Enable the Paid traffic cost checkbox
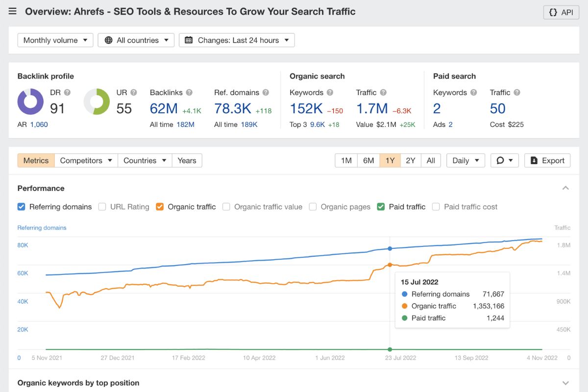 click(436, 207)
